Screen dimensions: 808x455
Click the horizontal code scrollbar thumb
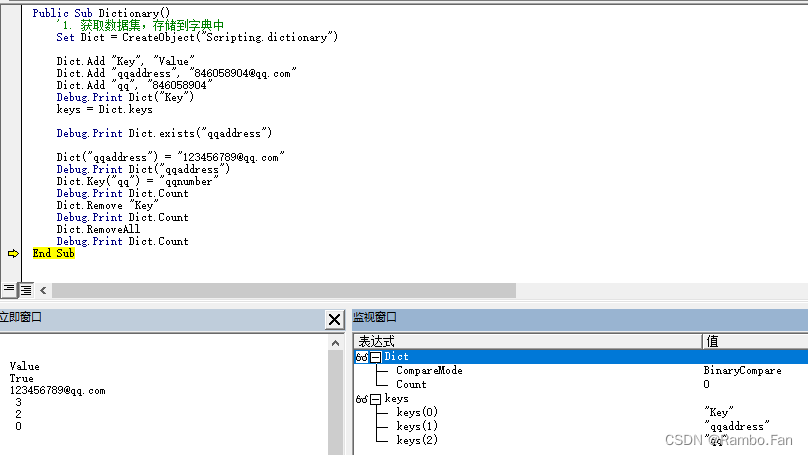point(284,291)
